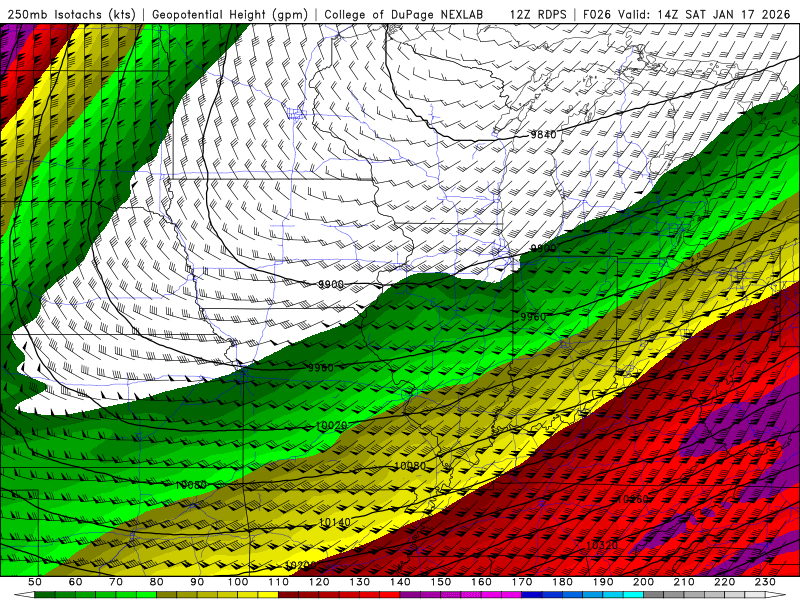Click the 190 value on the color scale
Image resolution: width=800 pixels, height=600 pixels.
coord(603,582)
